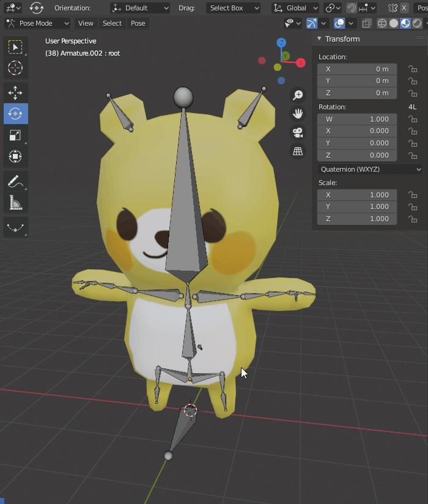Image resolution: width=428 pixels, height=504 pixels.
Task: Switch to Rendered viewport shading
Action: pos(417,23)
